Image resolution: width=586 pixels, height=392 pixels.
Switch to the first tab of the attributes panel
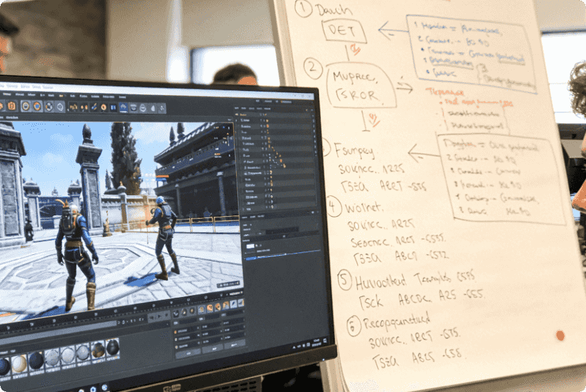click(x=245, y=217)
